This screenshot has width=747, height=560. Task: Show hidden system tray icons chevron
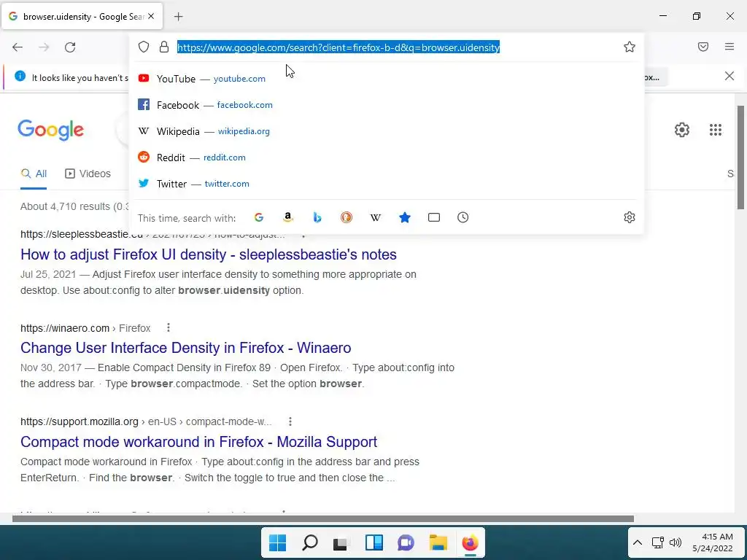tap(638, 542)
